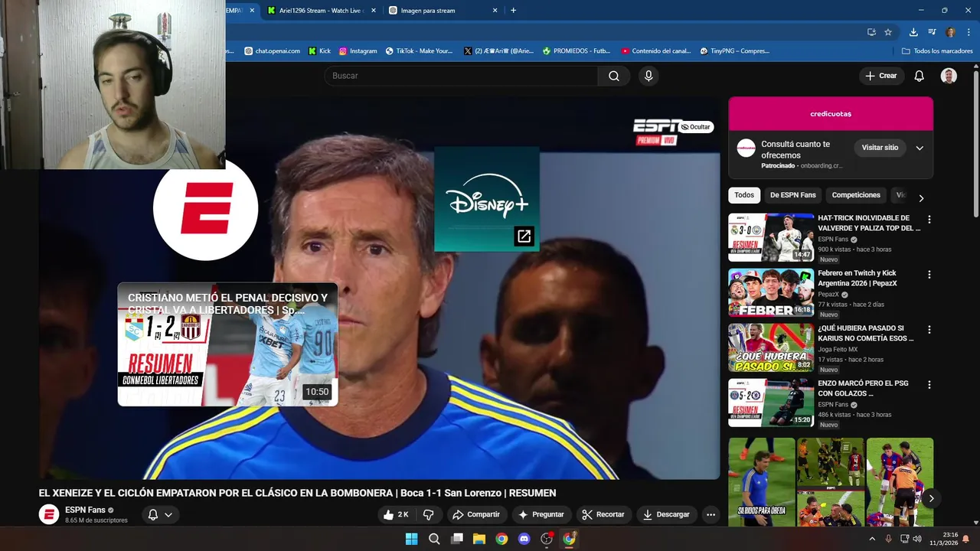
Task: Open the PROMIEDOS bookmark
Action: [x=577, y=51]
